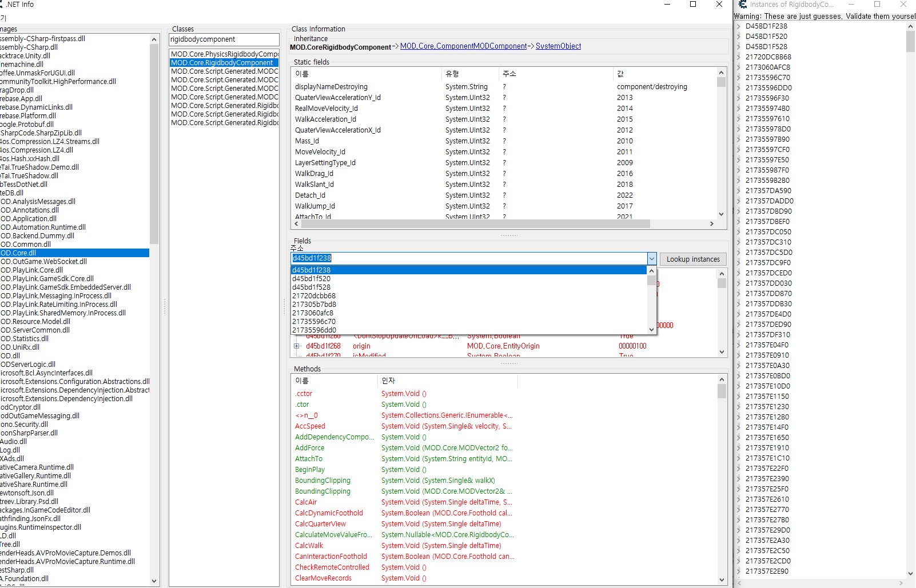Click the rigidbodycomponent class filter field
The width and height of the screenshot is (916, 588).
pyautogui.click(x=224, y=39)
